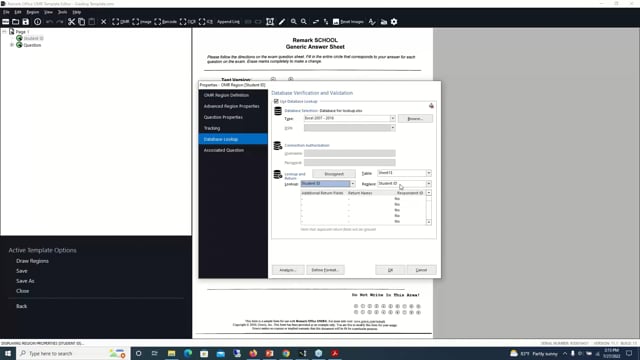Open Microsoft Edge from the taskbar
The image size is (640, 360).
(x=188, y=353)
